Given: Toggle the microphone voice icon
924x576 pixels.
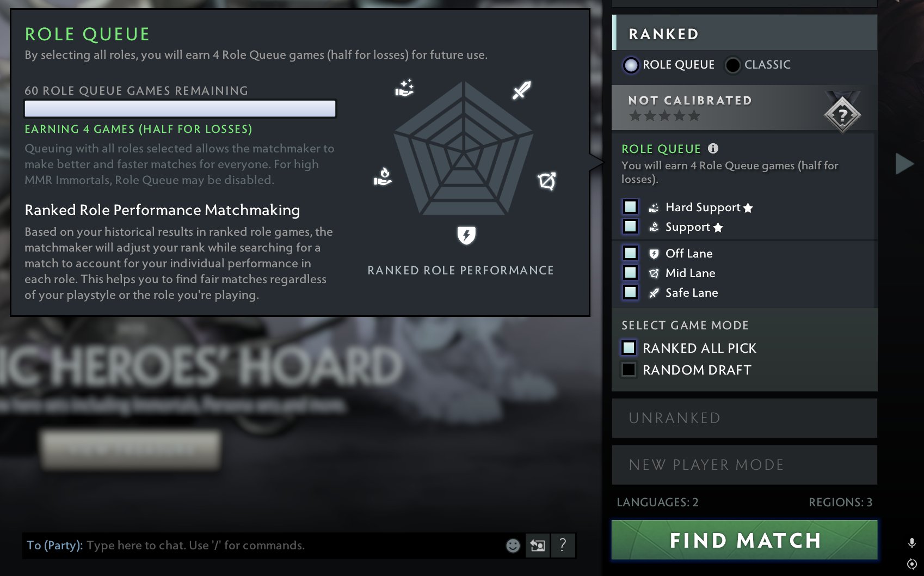Looking at the screenshot, I should pyautogui.click(x=911, y=543).
